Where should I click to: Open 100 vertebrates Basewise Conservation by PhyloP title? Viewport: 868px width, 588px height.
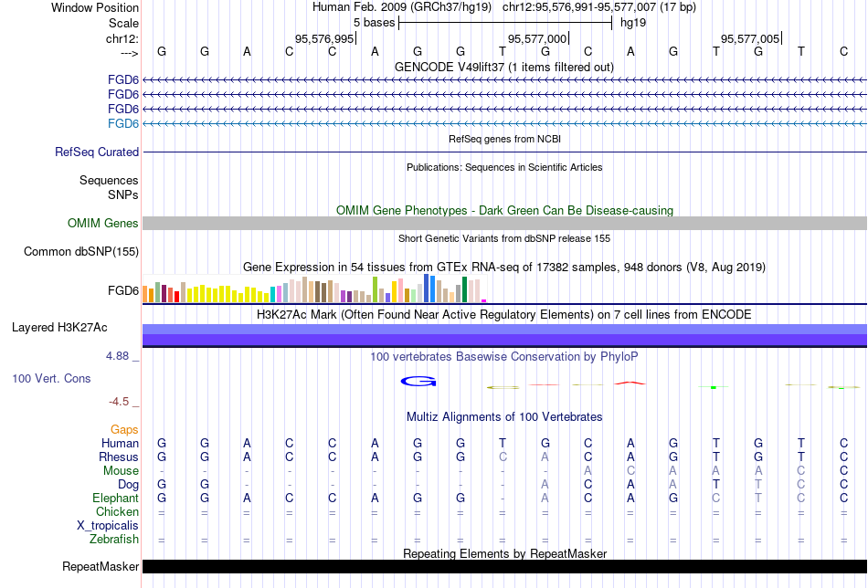pyautogui.click(x=504, y=357)
